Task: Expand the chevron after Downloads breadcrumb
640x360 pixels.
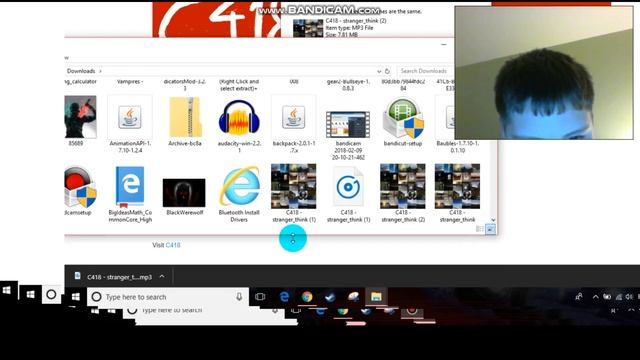Action: pos(100,71)
